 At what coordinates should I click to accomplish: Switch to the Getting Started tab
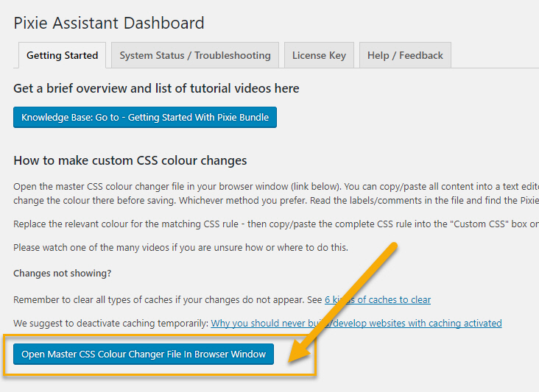click(62, 55)
